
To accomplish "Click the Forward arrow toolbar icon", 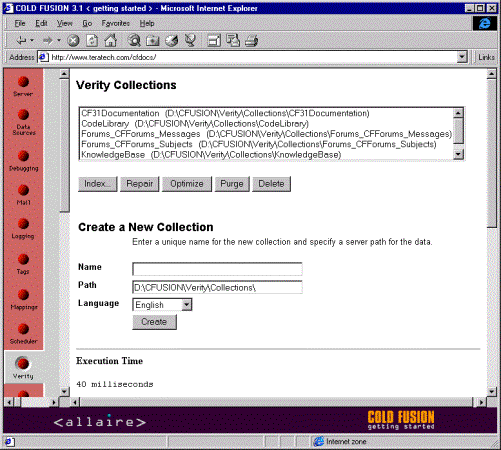I will [47, 41].
